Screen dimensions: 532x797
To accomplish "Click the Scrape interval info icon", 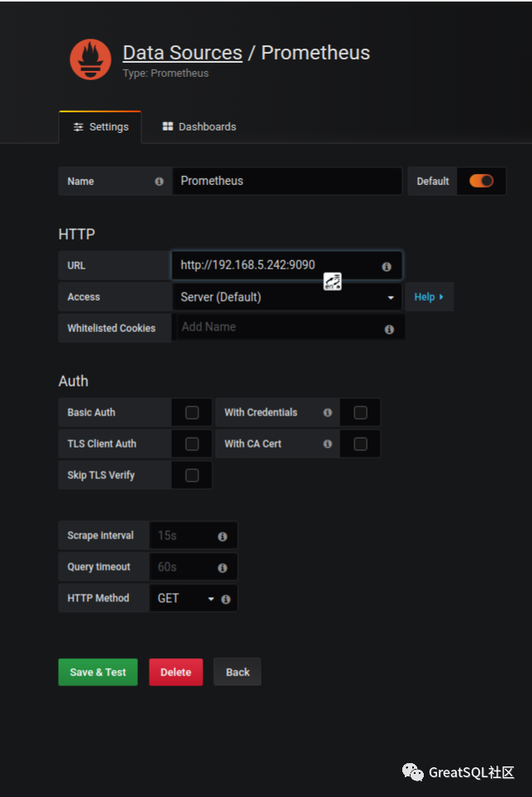I will 222,536.
